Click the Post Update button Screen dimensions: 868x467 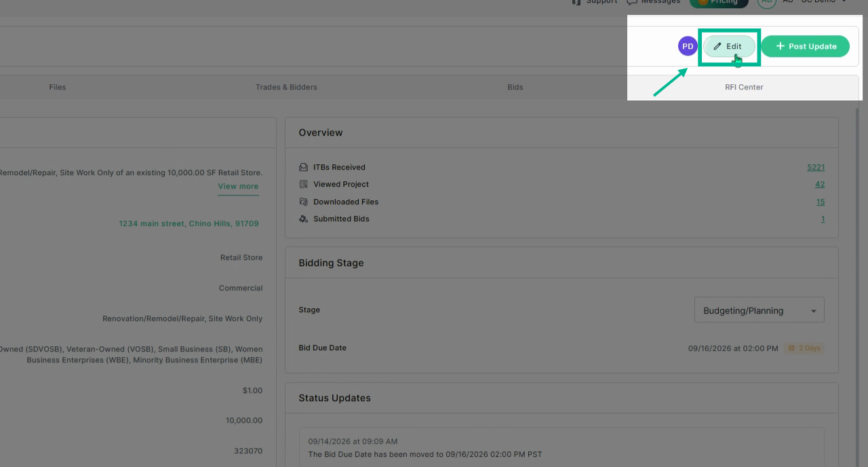pyautogui.click(x=805, y=46)
